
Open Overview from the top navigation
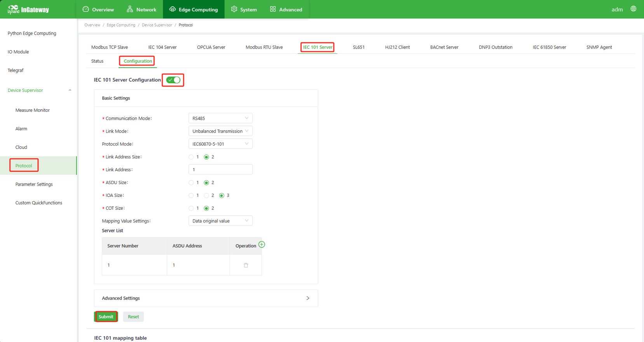pos(98,9)
